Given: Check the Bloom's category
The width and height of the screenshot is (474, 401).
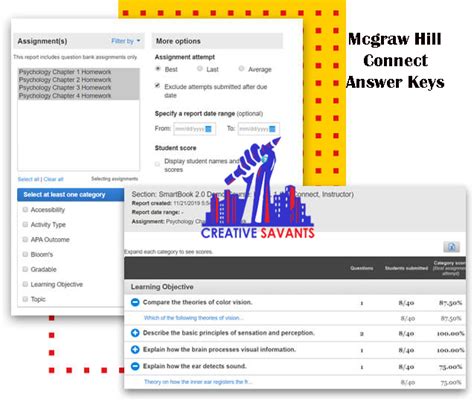Looking at the screenshot, I should tap(25, 254).
